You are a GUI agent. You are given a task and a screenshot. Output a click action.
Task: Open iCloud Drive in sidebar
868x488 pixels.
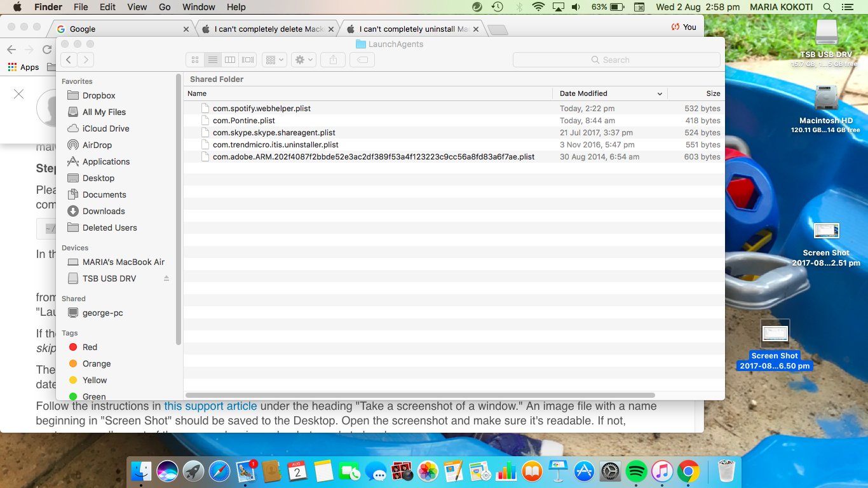tap(106, 128)
